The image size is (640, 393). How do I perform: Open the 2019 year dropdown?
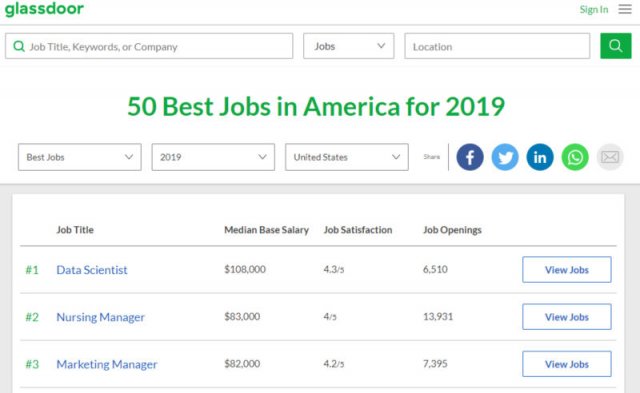pyautogui.click(x=213, y=157)
